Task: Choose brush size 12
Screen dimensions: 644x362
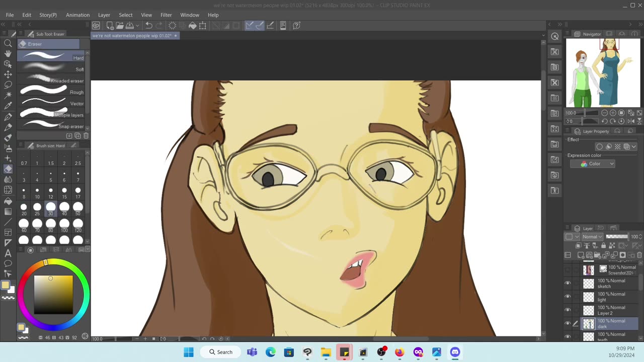Action: click(x=51, y=193)
